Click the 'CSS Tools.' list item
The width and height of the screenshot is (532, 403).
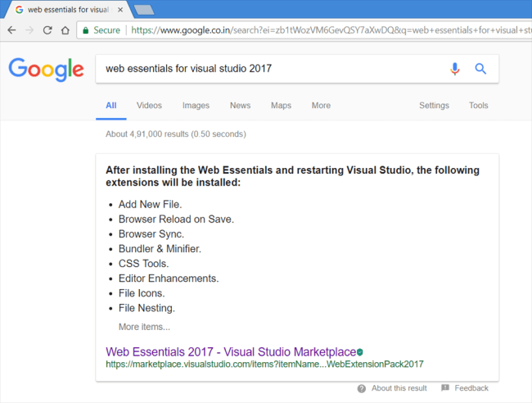143,264
